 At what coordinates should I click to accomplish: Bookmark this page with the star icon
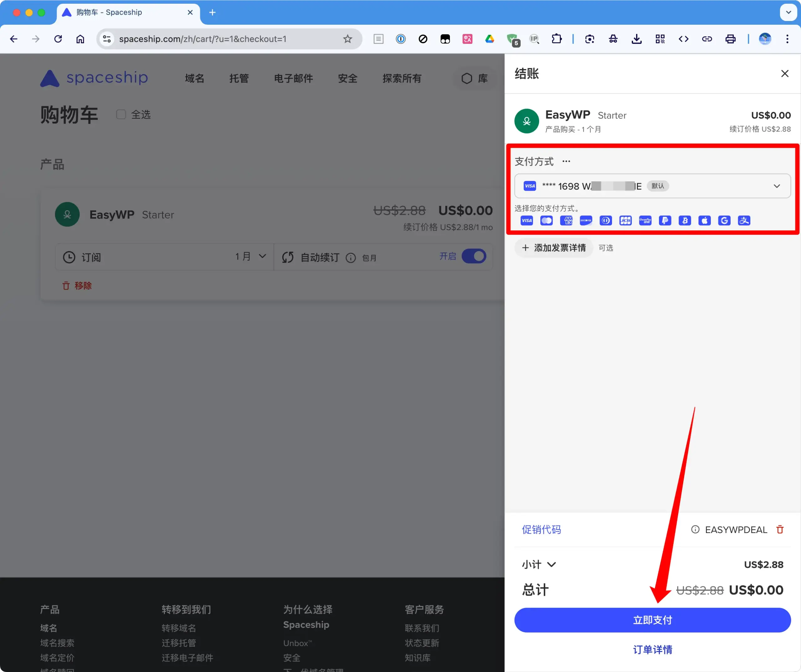(348, 39)
